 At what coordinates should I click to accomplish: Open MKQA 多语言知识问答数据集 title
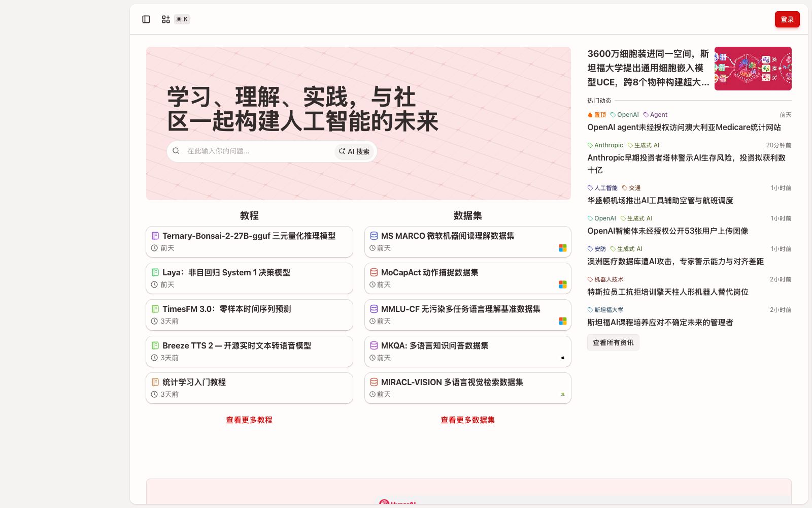434,345
